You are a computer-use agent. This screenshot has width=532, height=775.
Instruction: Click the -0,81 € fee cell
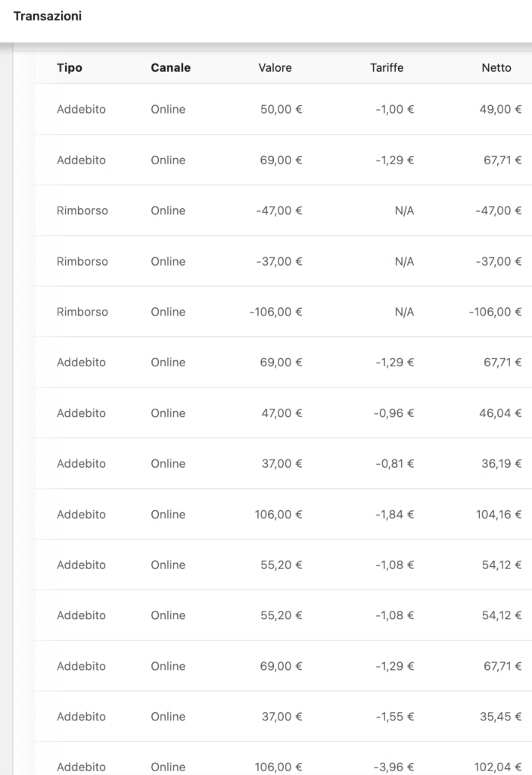[x=394, y=464]
